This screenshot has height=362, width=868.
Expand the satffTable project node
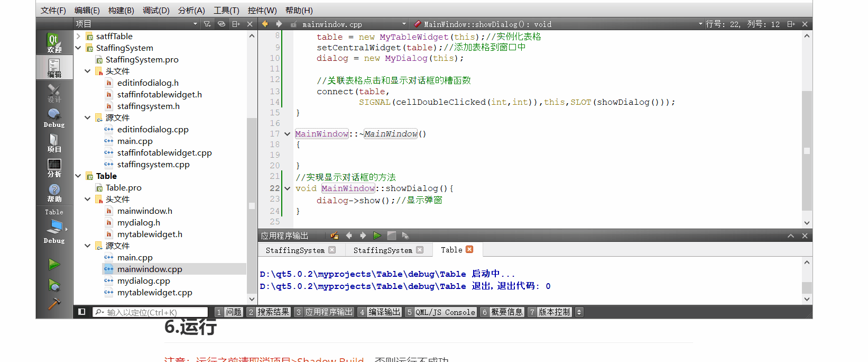coord(78,36)
